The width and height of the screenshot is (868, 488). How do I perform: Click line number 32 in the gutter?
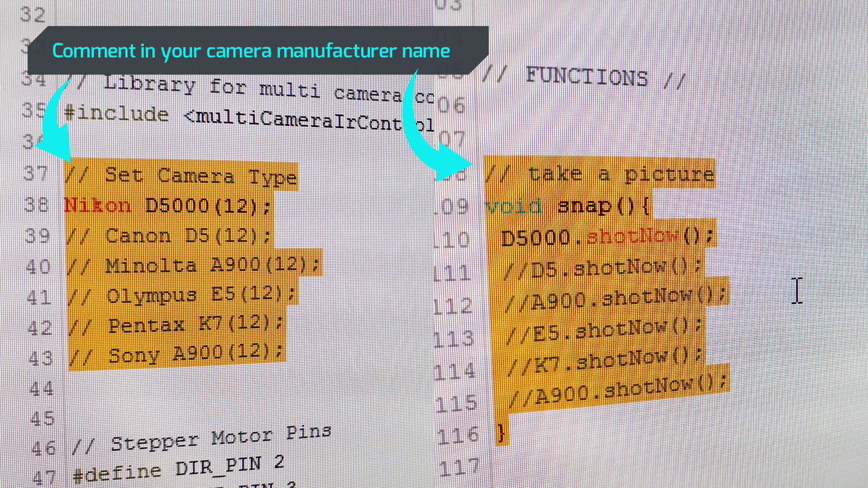[x=33, y=14]
